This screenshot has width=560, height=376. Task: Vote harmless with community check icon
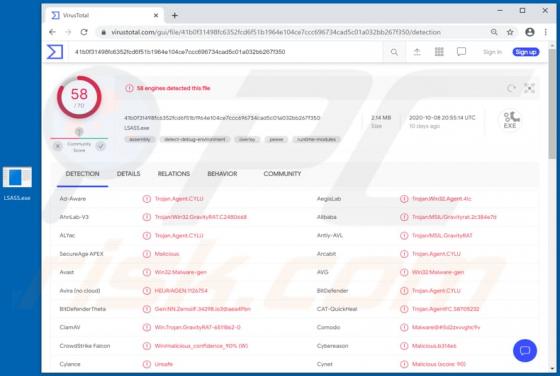click(101, 146)
